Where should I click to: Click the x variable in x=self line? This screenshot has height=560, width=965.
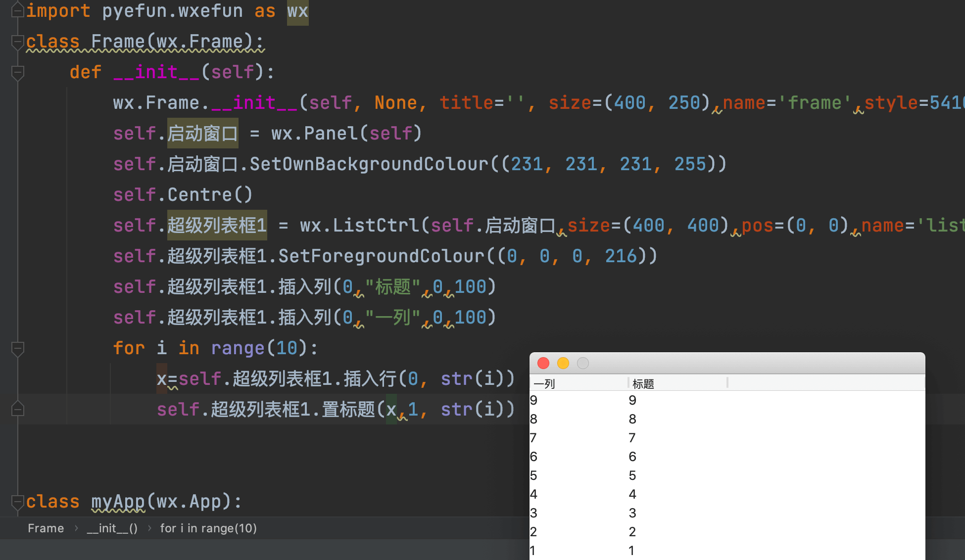162,378
